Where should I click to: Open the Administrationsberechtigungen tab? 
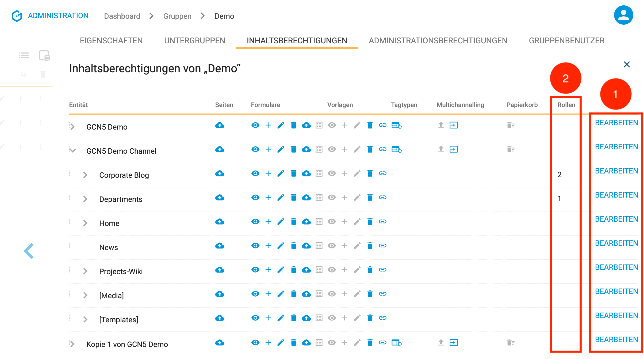438,41
